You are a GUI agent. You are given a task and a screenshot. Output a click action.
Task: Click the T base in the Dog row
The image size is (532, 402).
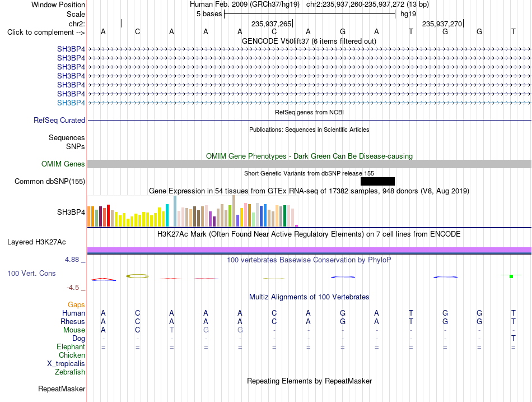[514, 339]
